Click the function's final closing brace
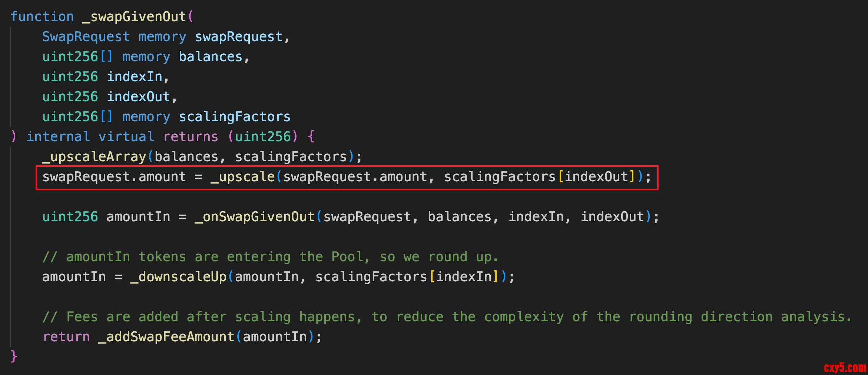This screenshot has height=375, width=868. [14, 356]
